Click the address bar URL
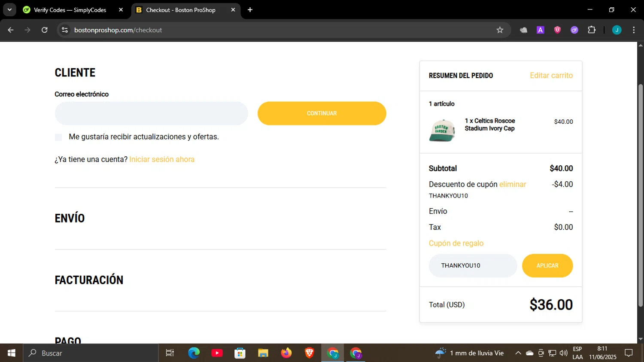644x362 pixels. point(118,30)
